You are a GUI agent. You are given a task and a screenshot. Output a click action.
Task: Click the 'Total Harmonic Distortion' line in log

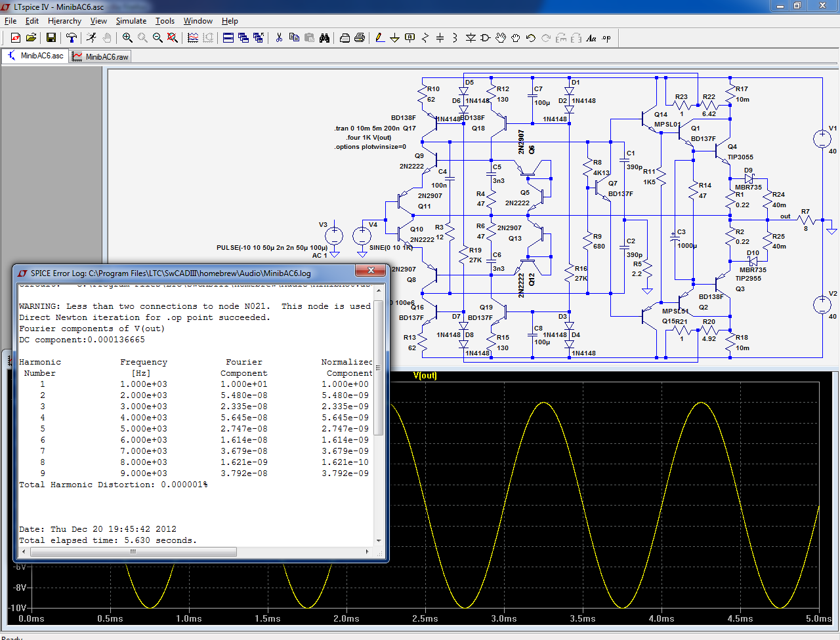point(114,485)
